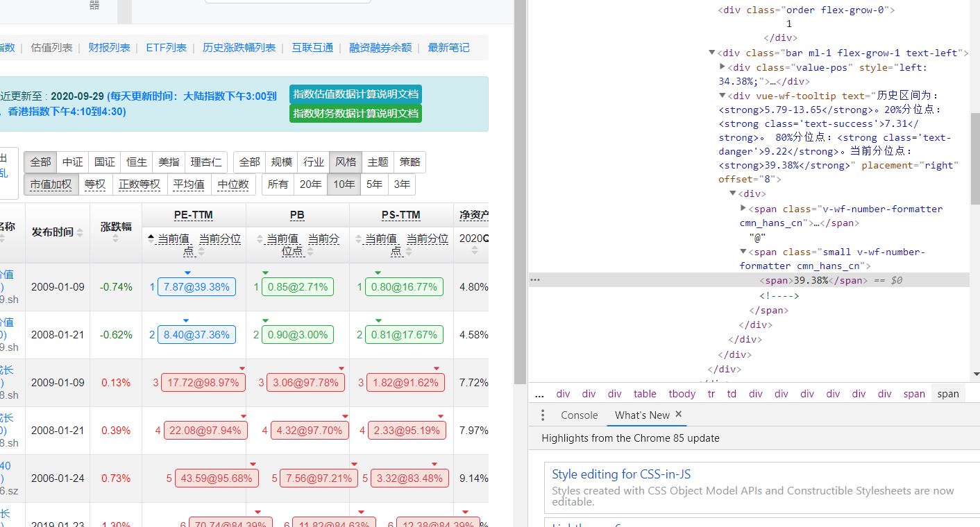The height and width of the screenshot is (527, 980).
Task: Select 风格 category filter
Action: pos(345,162)
